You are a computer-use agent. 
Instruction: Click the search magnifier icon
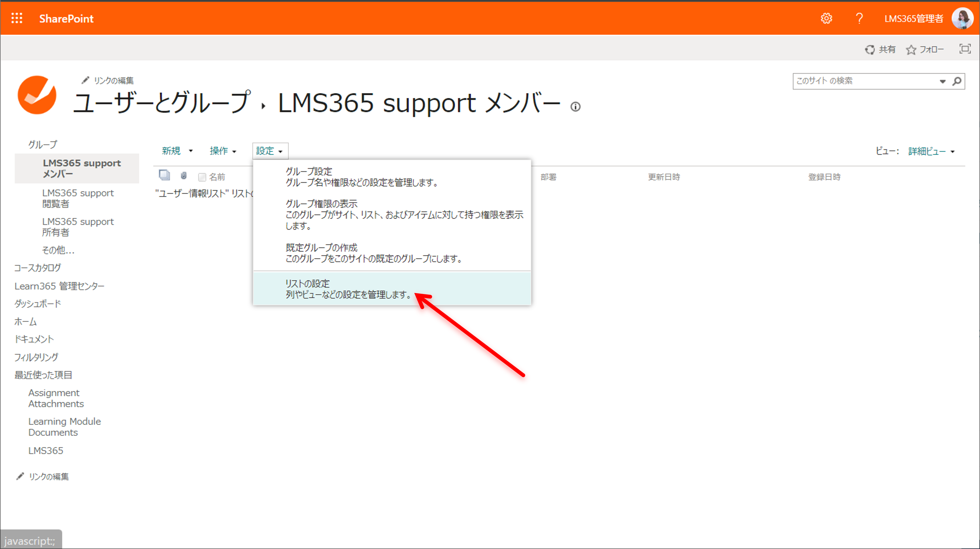point(956,81)
